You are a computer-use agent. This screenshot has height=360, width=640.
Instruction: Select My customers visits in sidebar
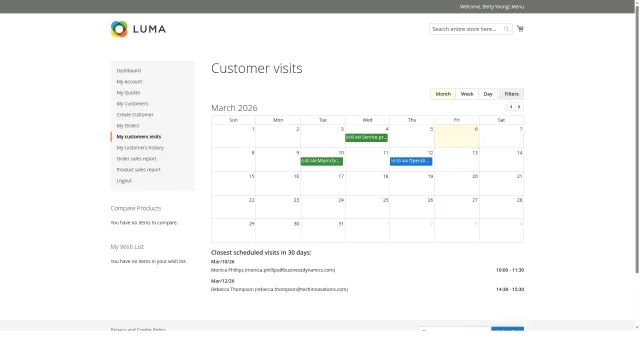(139, 137)
